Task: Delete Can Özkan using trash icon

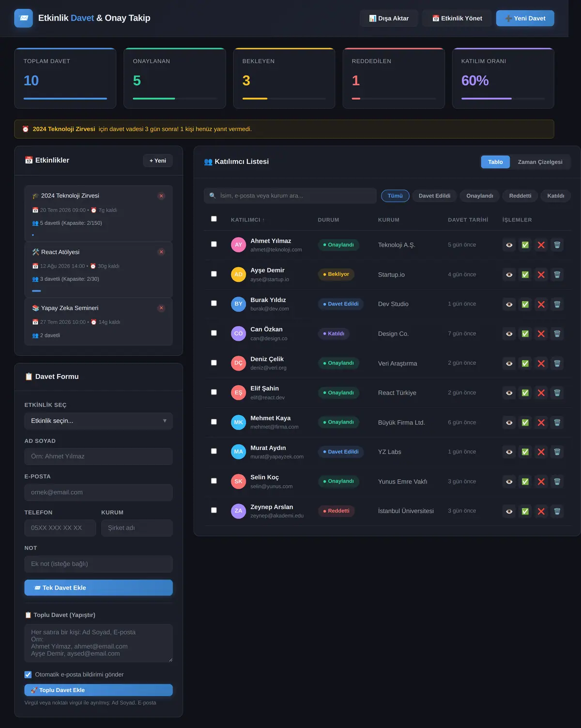Action: pos(557,334)
